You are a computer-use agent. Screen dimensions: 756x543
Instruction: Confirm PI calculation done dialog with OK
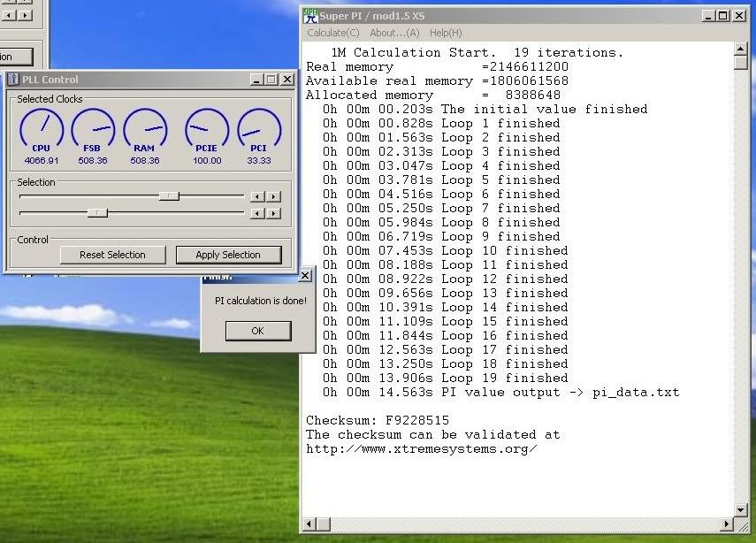(x=257, y=331)
